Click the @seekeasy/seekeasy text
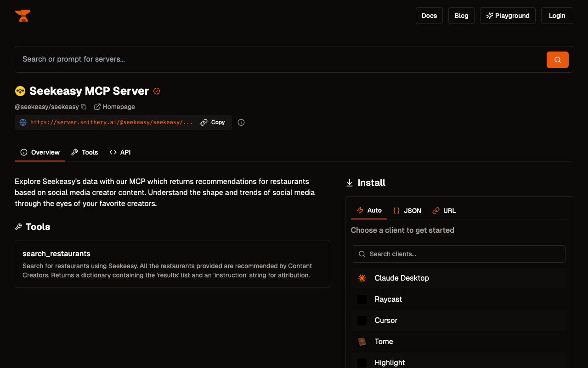 coord(47,107)
